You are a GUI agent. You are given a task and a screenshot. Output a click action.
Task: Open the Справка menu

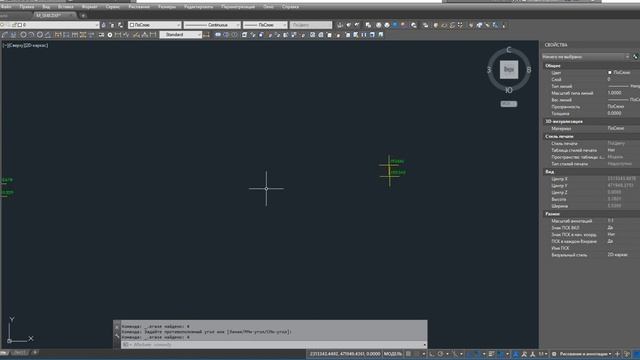290,7
